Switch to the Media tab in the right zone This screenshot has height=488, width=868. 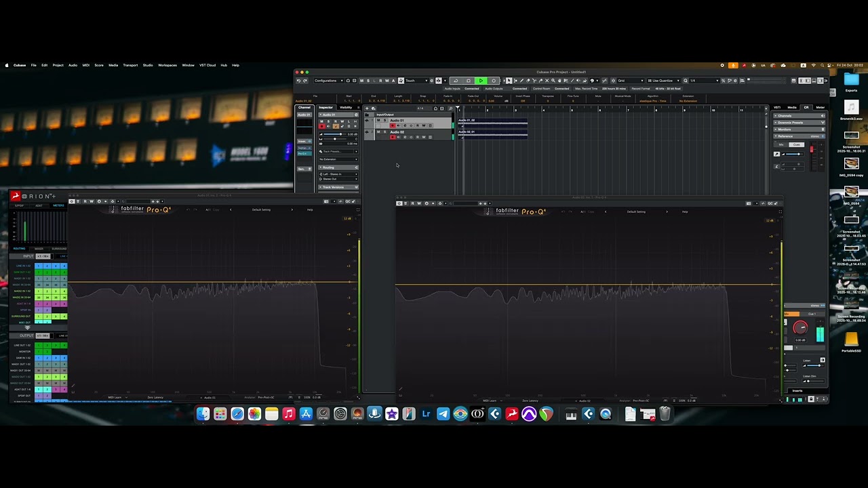click(x=792, y=107)
